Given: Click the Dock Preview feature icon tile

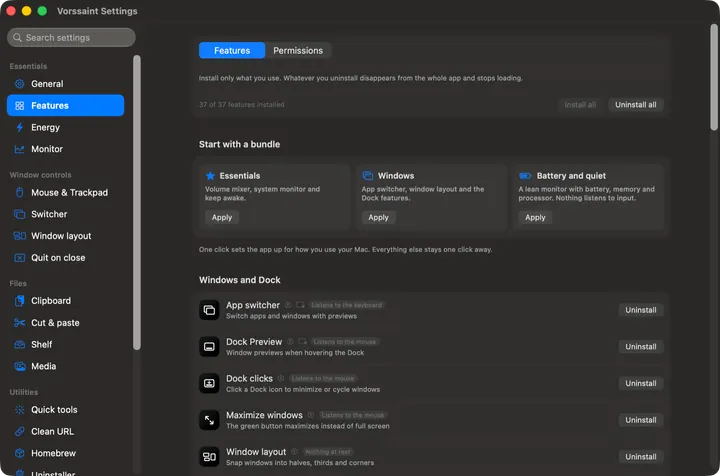Looking at the screenshot, I should click(209, 347).
